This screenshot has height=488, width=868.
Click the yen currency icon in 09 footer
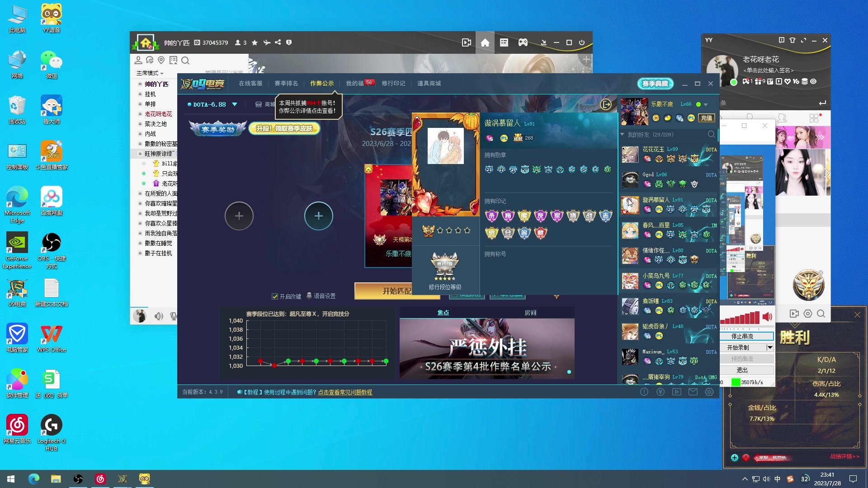coord(660,392)
